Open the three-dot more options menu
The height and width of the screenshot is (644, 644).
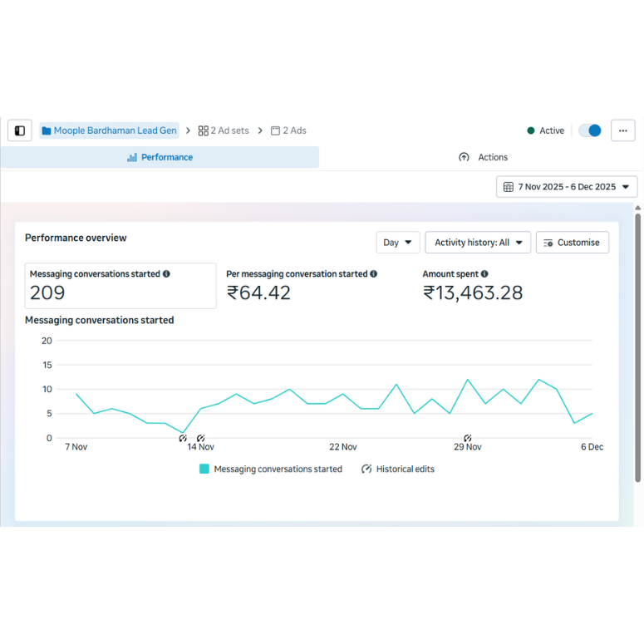coord(622,130)
